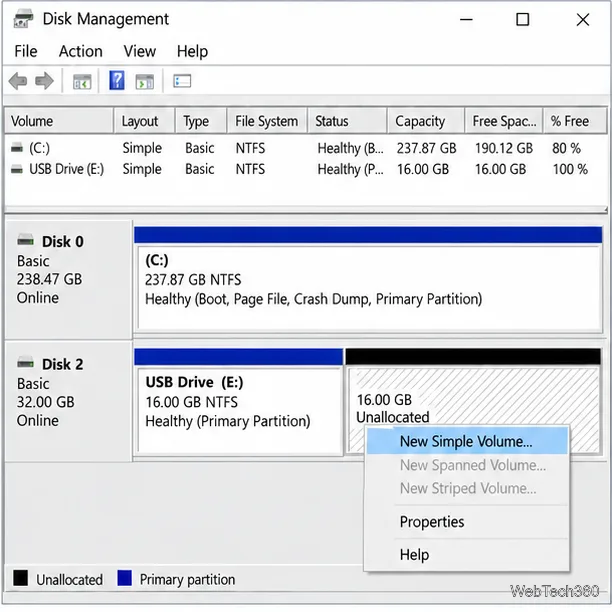Sort by the Volume column header
The width and height of the screenshot is (612, 612).
59,121
